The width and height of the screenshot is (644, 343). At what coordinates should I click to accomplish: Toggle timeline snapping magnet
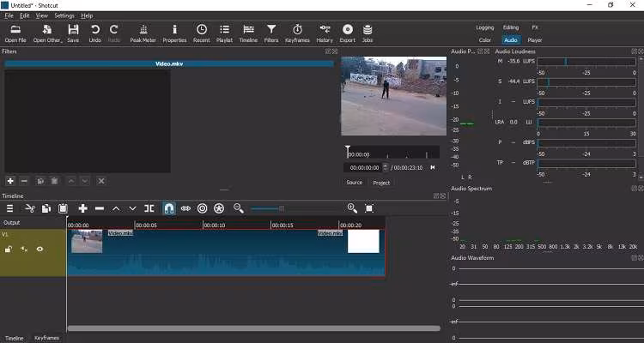tap(168, 208)
